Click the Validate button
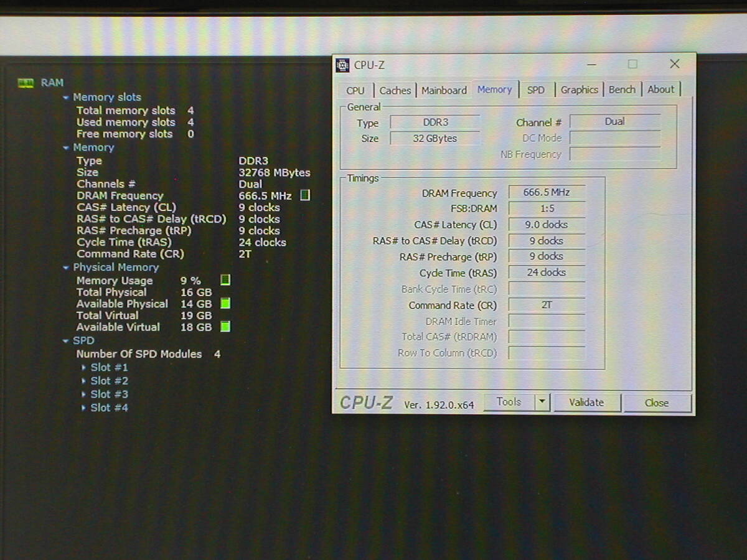This screenshot has height=560, width=747. 586,403
